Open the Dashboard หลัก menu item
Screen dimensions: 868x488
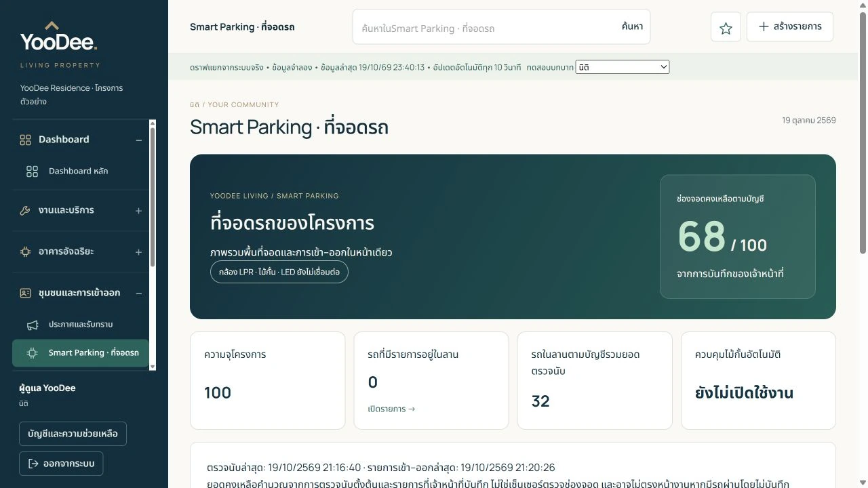point(81,171)
